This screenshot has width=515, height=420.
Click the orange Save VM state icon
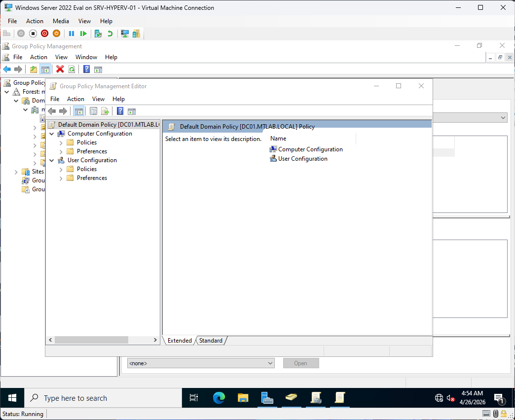coord(57,34)
